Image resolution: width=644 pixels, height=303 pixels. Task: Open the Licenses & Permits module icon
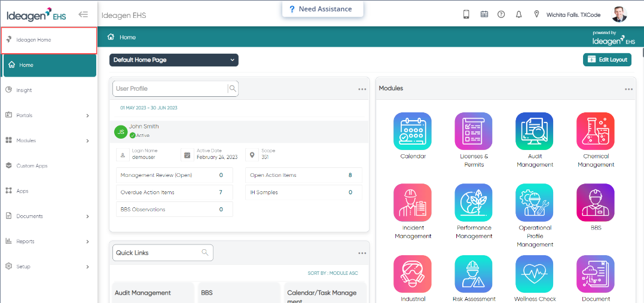click(x=474, y=131)
